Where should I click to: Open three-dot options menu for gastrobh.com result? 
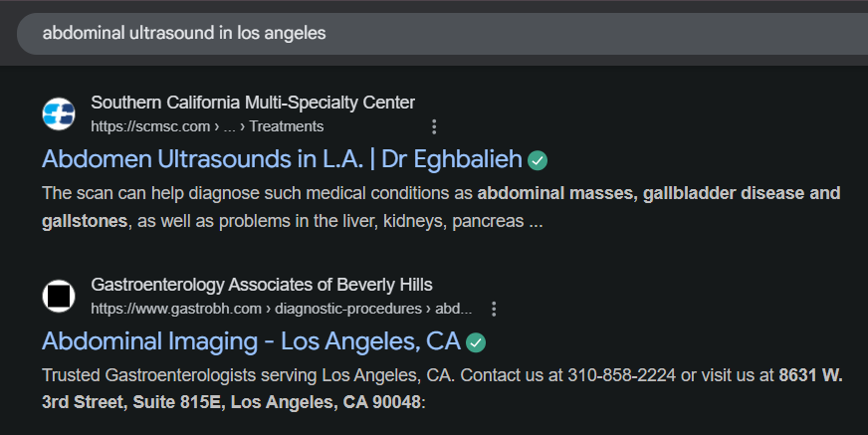[x=493, y=309]
